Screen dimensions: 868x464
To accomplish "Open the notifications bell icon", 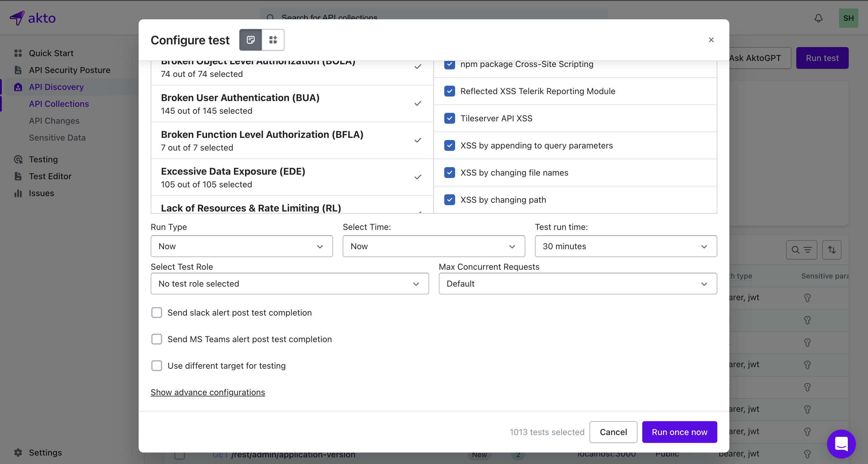I will (818, 18).
